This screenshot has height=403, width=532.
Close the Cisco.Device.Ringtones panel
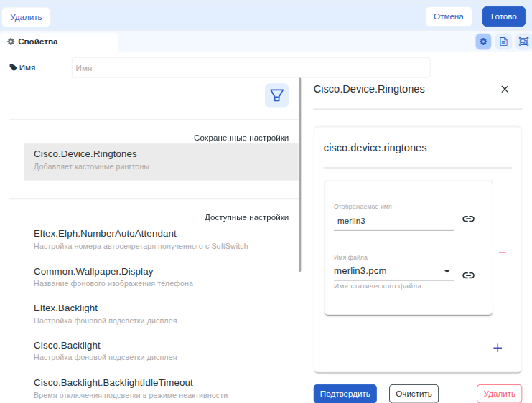[x=505, y=89]
